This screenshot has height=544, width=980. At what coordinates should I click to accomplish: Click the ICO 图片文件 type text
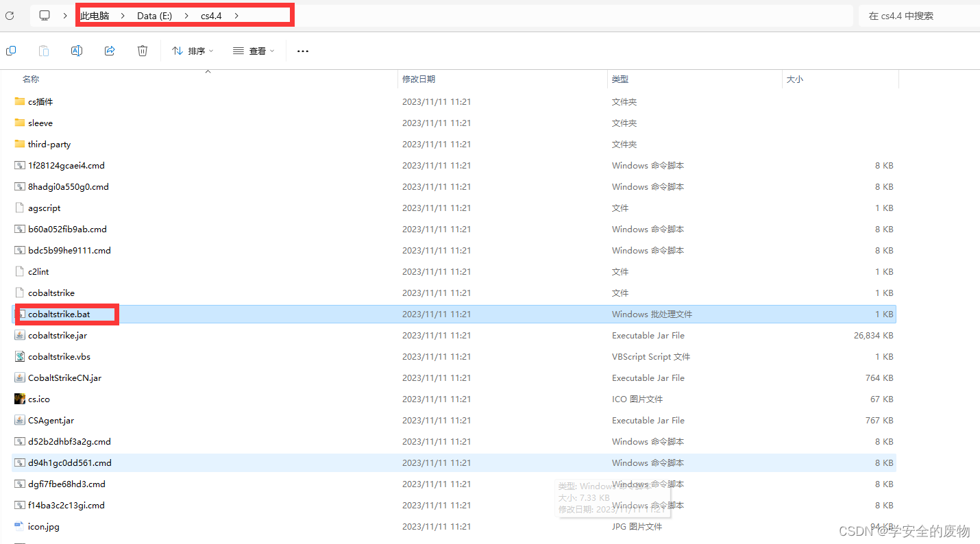[x=637, y=399]
